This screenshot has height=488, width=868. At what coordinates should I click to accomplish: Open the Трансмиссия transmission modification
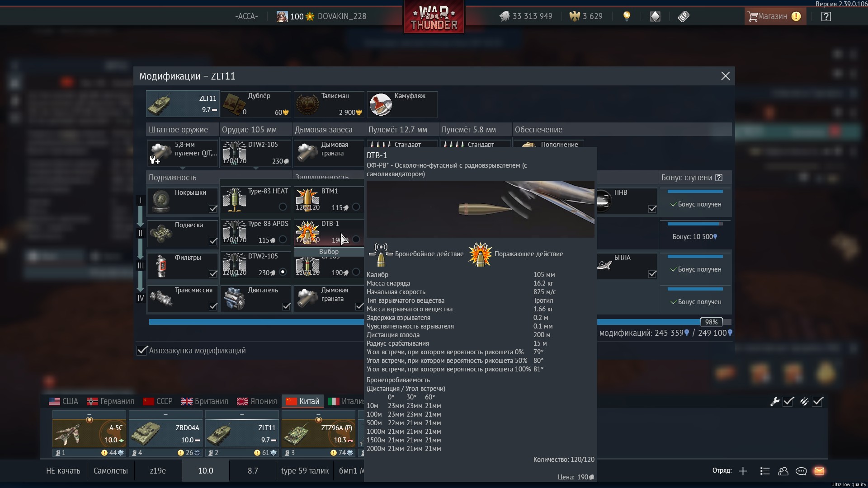(x=182, y=299)
